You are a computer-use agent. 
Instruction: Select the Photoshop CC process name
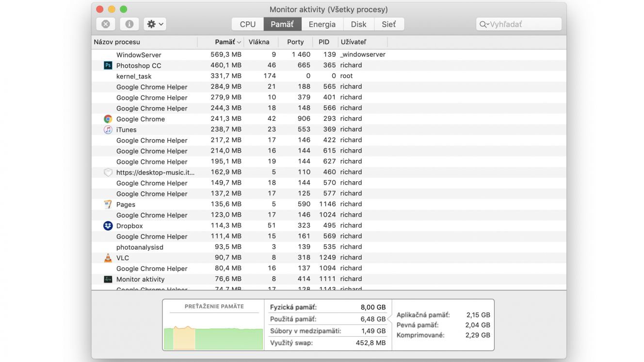(x=139, y=65)
